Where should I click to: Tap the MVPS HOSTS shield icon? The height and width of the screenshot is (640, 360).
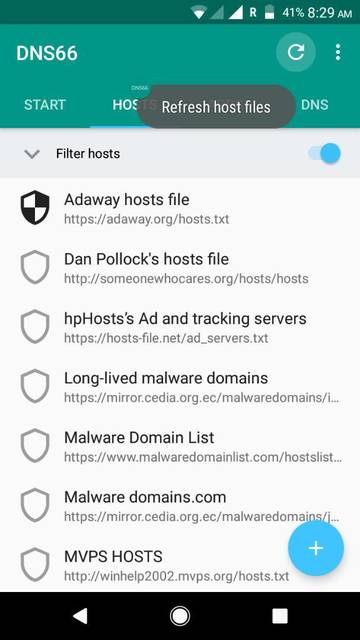pyautogui.click(x=35, y=565)
